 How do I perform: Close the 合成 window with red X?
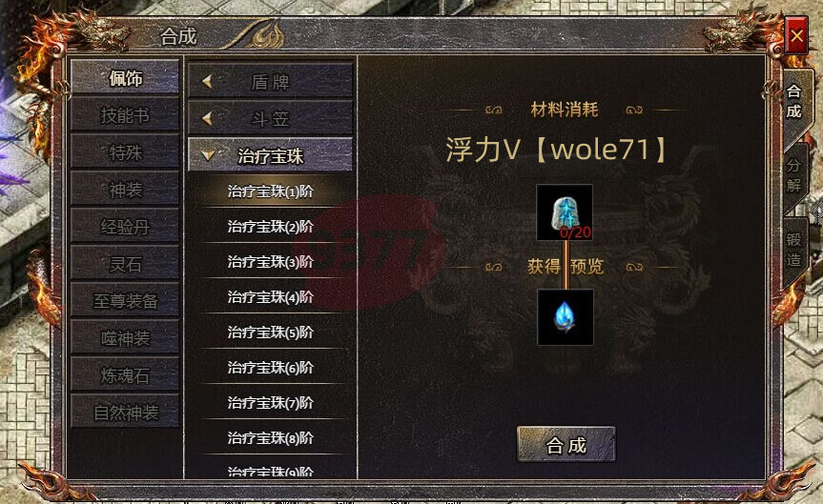click(x=796, y=35)
